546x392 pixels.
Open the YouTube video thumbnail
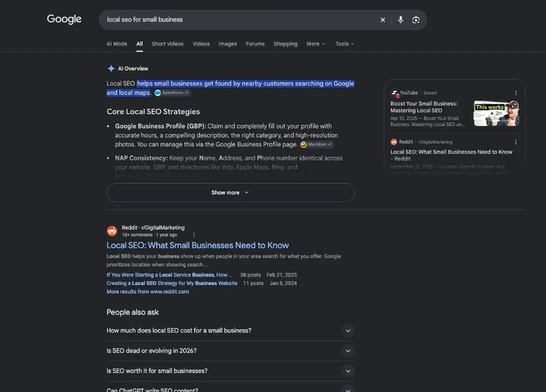[x=496, y=113]
